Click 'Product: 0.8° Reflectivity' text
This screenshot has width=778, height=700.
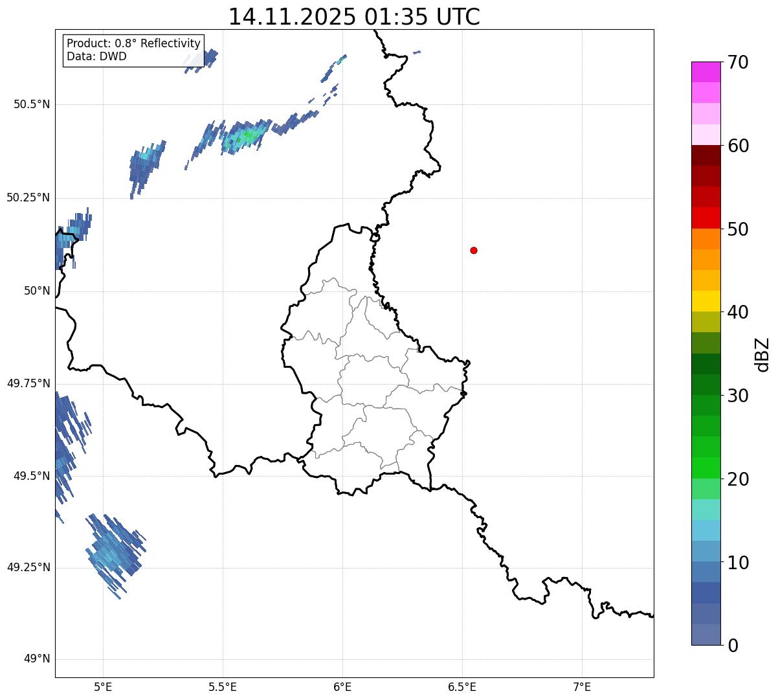[134, 43]
